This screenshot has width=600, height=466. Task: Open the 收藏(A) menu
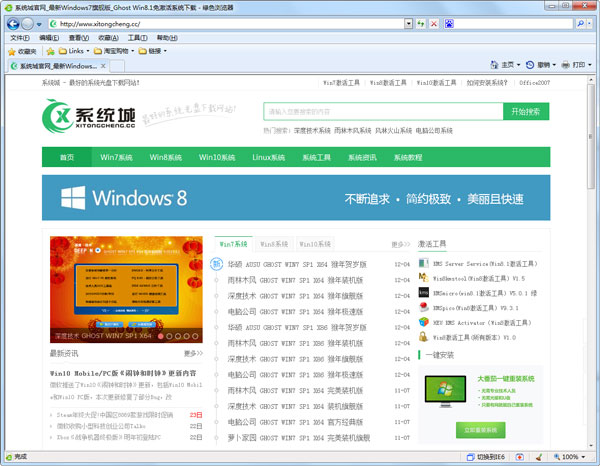tap(108, 38)
